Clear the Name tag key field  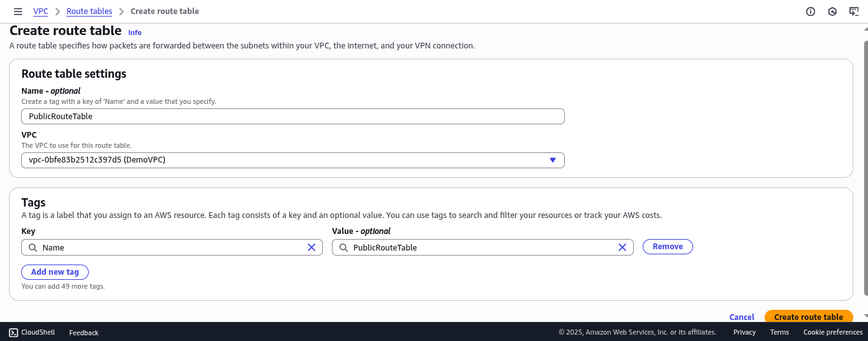pyautogui.click(x=311, y=247)
